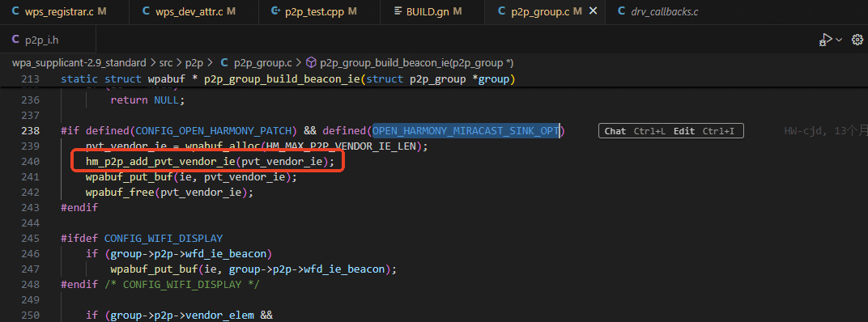The height and width of the screenshot is (322, 868).
Task: Click the C++ icon on p2p_test.cpp tab
Action: pos(275,11)
